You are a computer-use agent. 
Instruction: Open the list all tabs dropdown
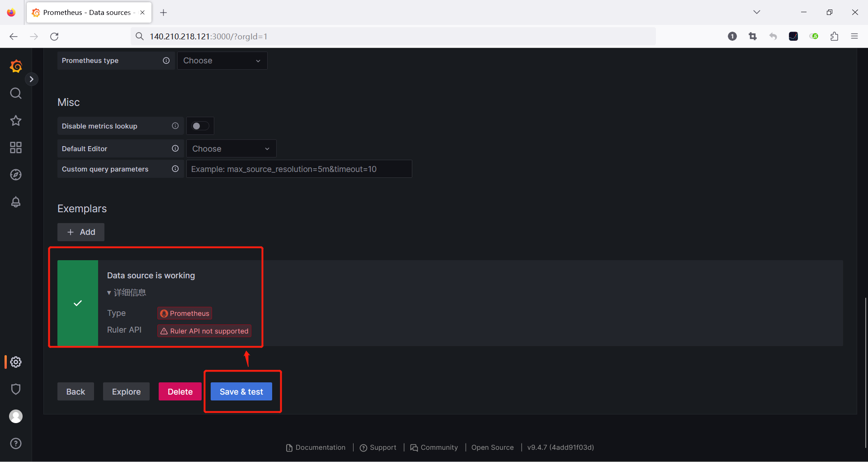[x=757, y=12]
